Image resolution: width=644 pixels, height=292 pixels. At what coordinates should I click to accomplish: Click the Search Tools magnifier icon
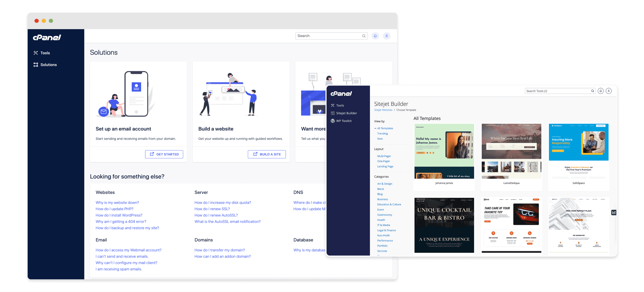click(x=592, y=91)
